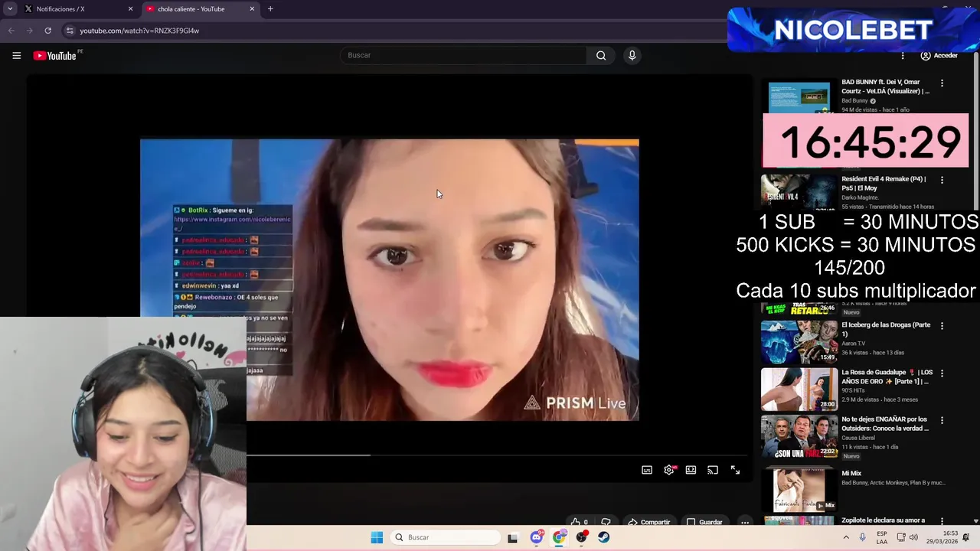Toggle theater mode in the player
Screen dimensions: 980x551
691,470
